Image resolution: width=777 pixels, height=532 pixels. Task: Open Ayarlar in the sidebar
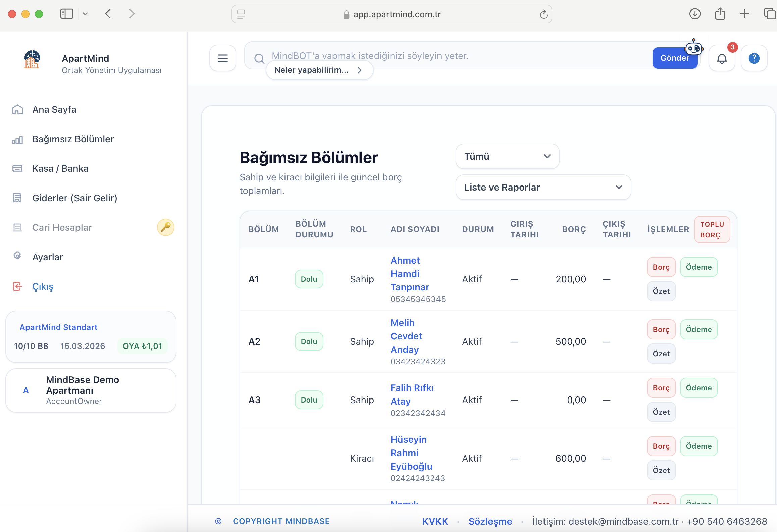coord(48,257)
